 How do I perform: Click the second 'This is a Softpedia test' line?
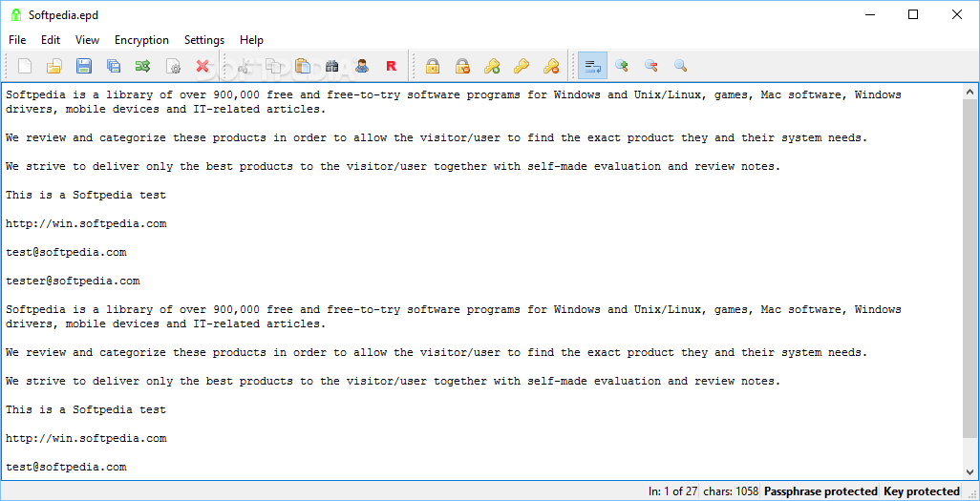(86, 409)
